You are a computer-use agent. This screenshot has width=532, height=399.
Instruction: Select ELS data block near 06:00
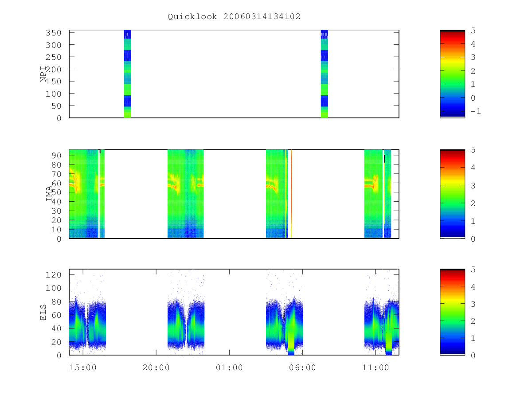(x=285, y=325)
